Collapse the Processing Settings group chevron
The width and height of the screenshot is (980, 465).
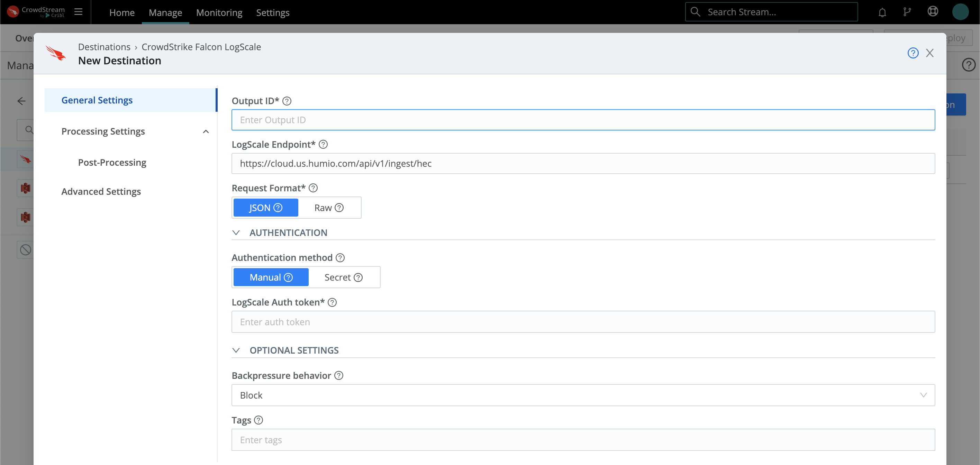coord(206,131)
